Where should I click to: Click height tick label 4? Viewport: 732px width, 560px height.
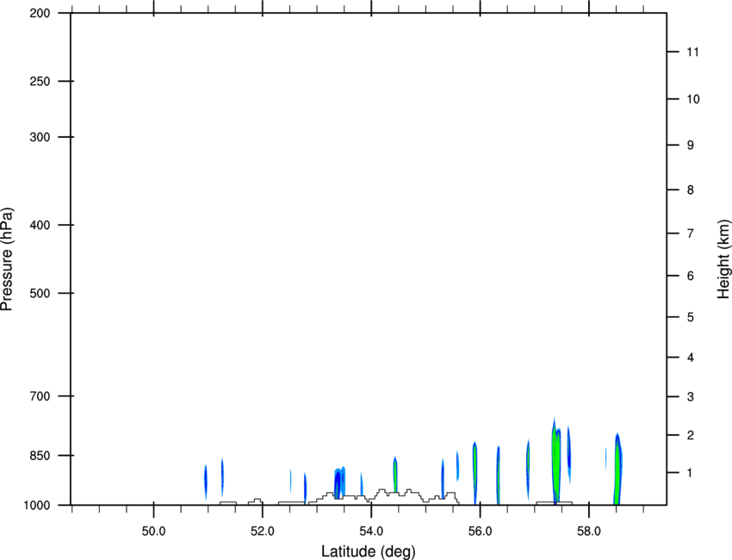691,358
